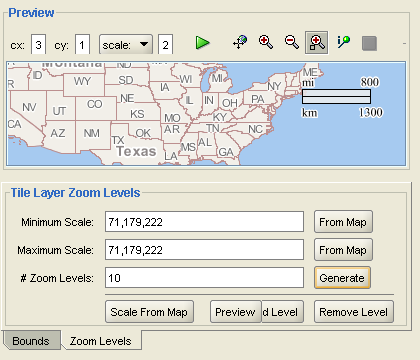
Task: Click the NV state label on map
Action: pos(29,107)
